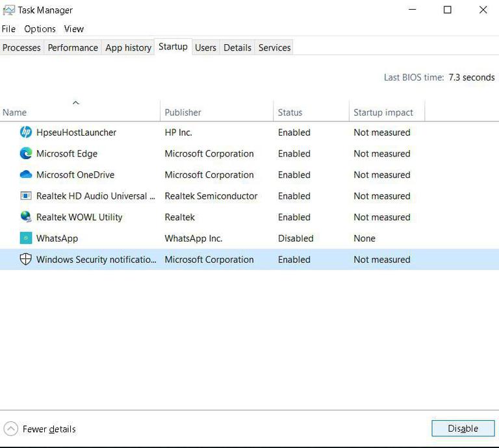Select the WhatsApp name text

[x=57, y=238]
